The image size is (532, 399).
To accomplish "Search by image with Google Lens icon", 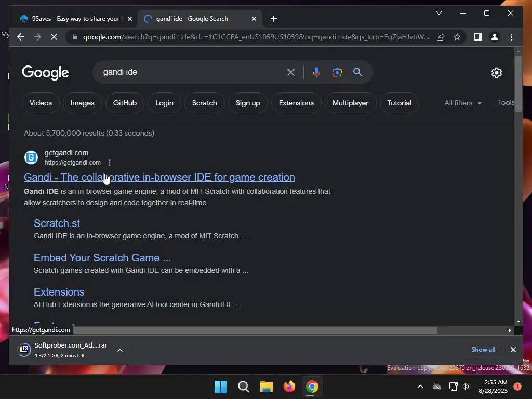I will pyautogui.click(x=337, y=72).
